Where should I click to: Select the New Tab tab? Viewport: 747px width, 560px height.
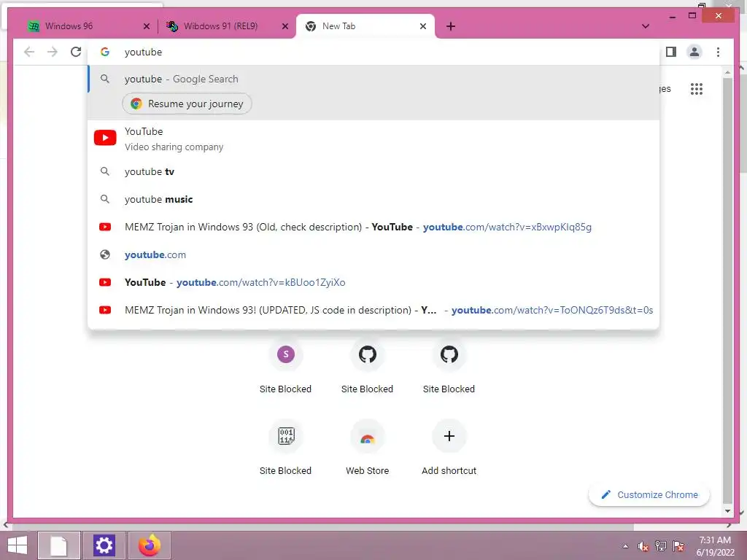[365, 26]
